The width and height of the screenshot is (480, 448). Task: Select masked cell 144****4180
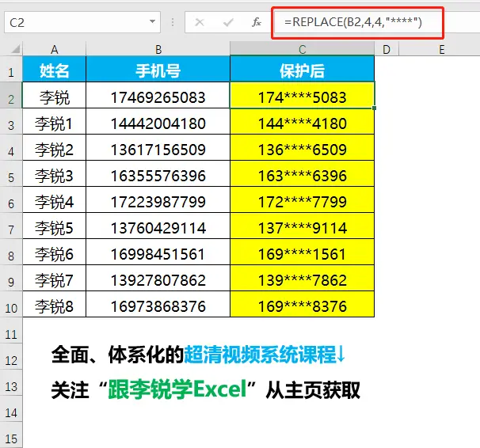click(x=302, y=121)
